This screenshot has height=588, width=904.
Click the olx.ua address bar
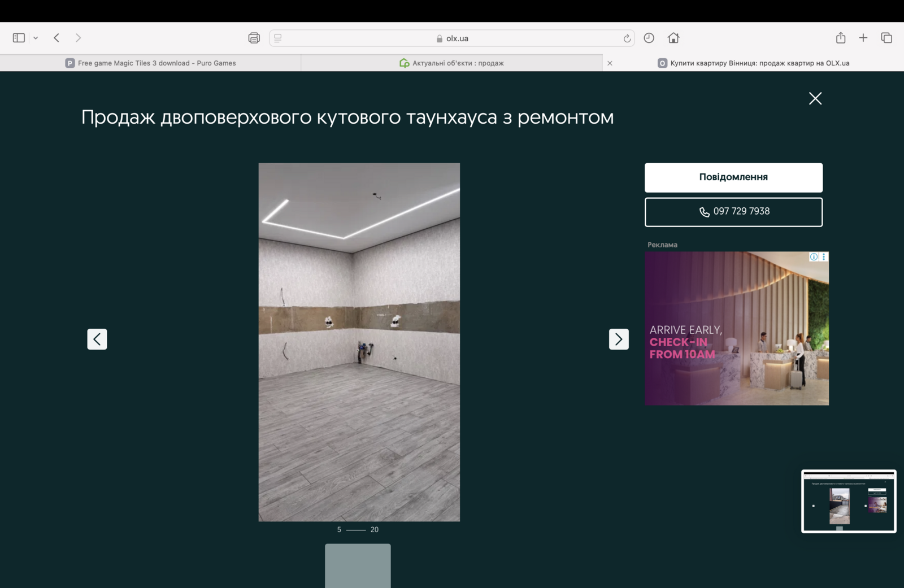[452, 38]
